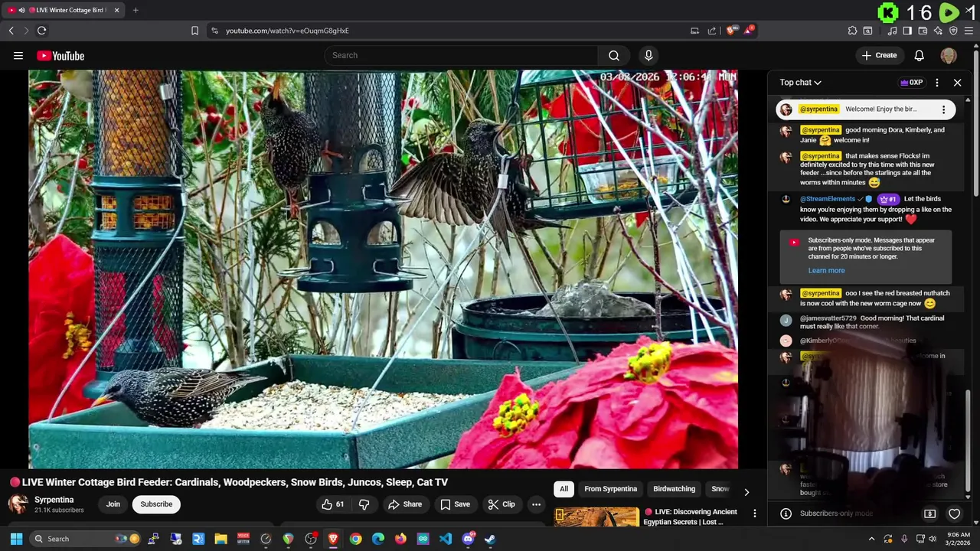
Task: Send a heart reaction in chat
Action: 954,514
